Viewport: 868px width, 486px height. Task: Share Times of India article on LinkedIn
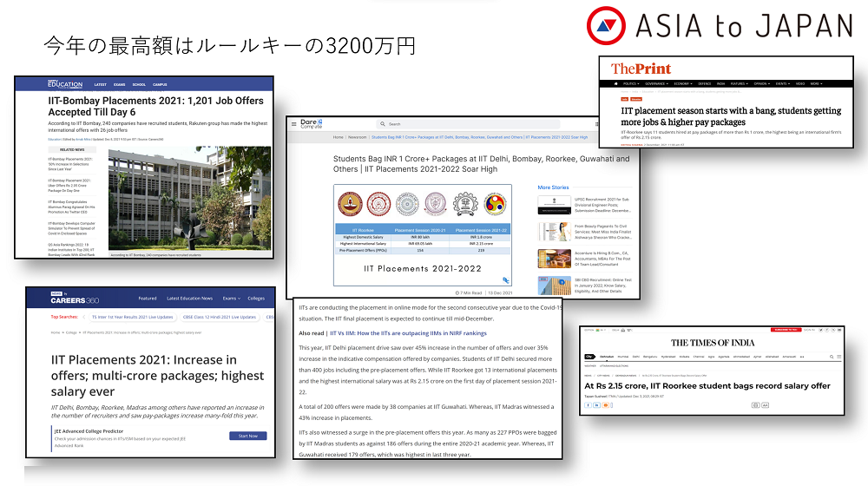597,405
